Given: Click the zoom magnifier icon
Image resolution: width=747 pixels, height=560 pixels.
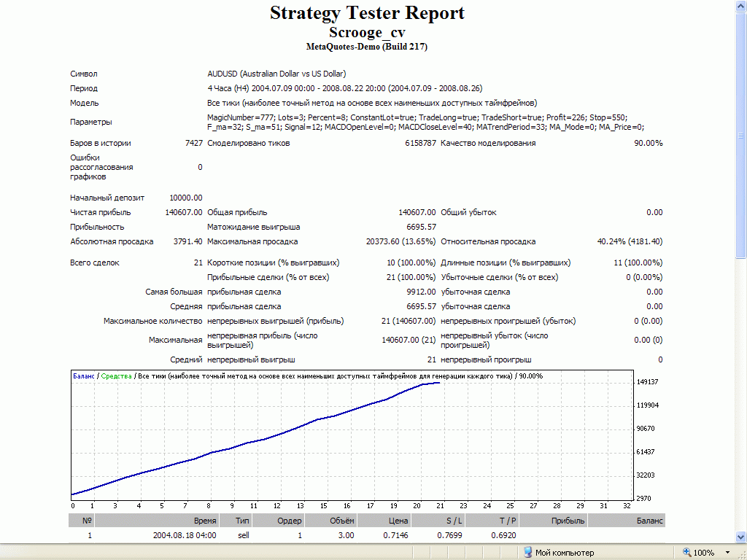Looking at the screenshot, I should (x=686, y=553).
